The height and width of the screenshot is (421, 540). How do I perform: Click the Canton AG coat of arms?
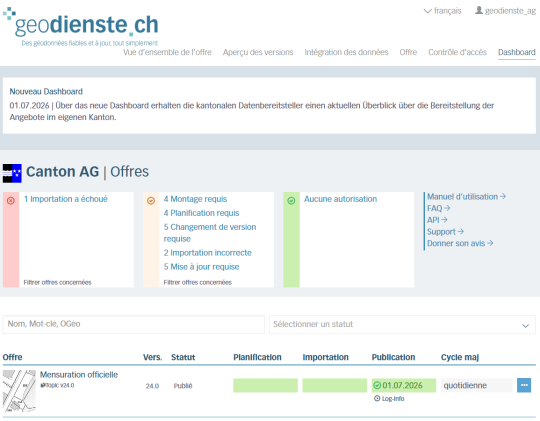click(x=12, y=173)
